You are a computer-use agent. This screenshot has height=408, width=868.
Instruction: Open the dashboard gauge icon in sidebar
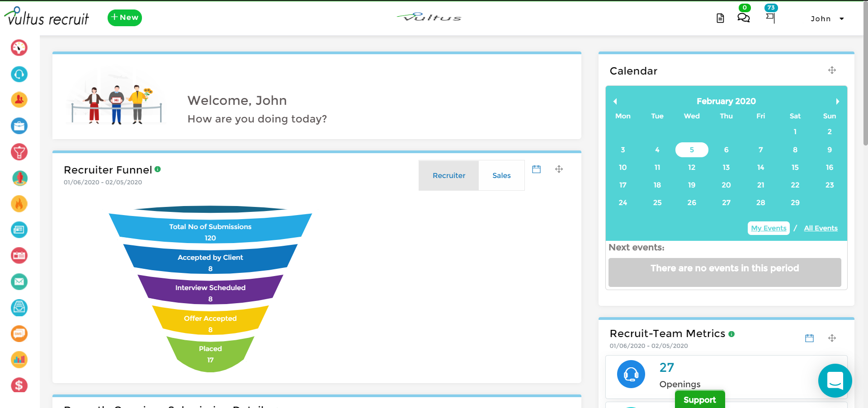[19, 47]
